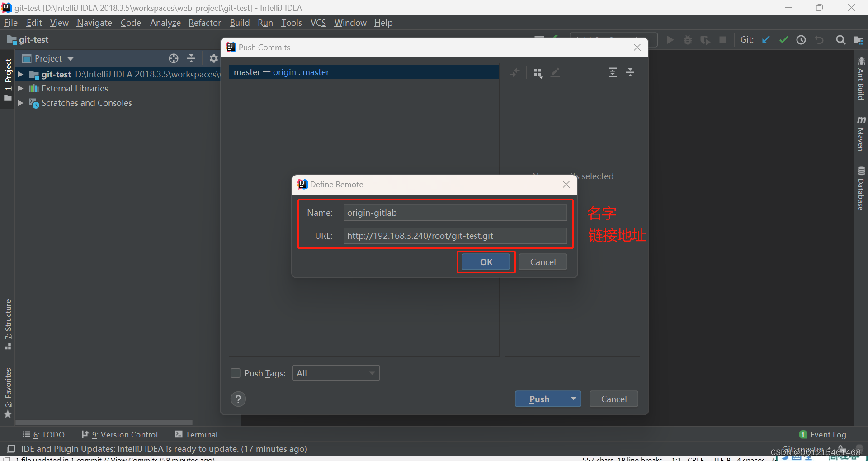Click the help question mark icon
Image resolution: width=868 pixels, height=461 pixels.
(238, 399)
